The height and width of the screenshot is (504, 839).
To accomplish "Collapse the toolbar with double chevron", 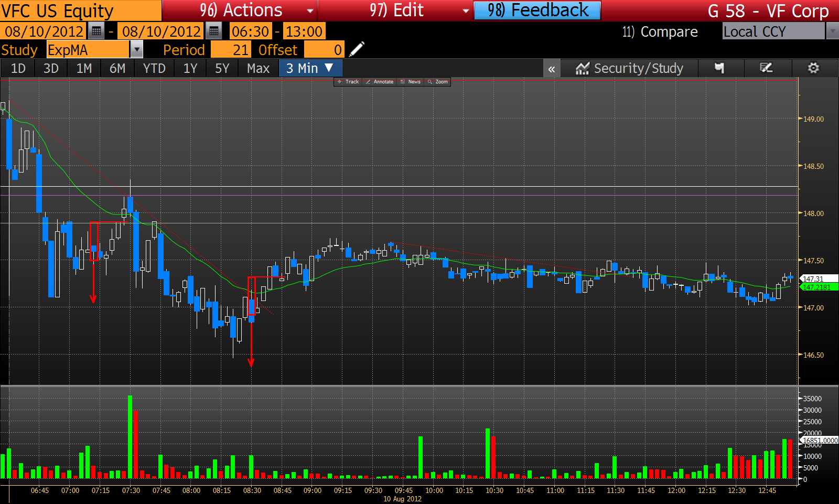I will coord(552,69).
